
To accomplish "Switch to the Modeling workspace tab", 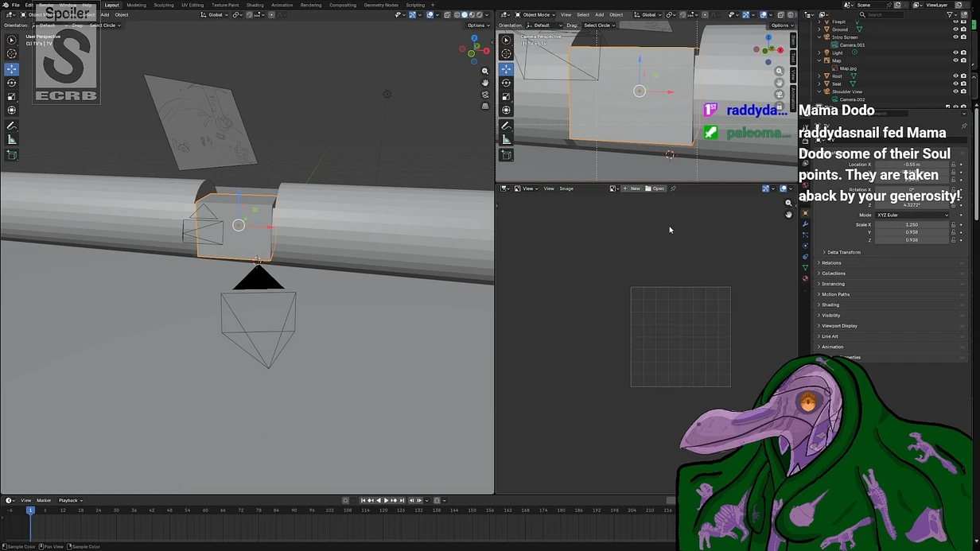I will click(x=136, y=5).
